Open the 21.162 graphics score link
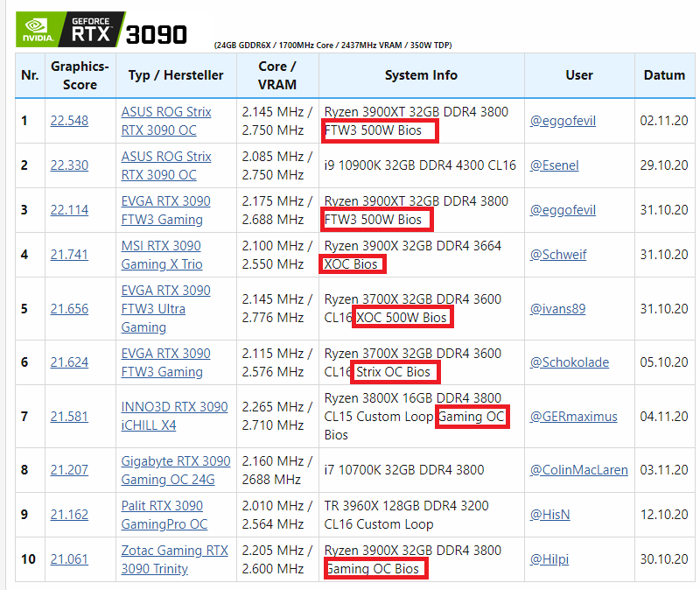This screenshot has width=700, height=590. point(69,515)
